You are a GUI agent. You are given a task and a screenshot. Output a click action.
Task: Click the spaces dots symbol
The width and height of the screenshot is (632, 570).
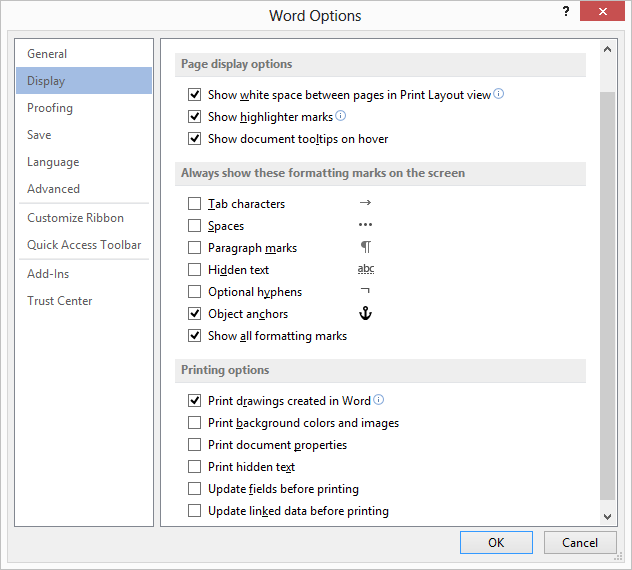[365, 225]
